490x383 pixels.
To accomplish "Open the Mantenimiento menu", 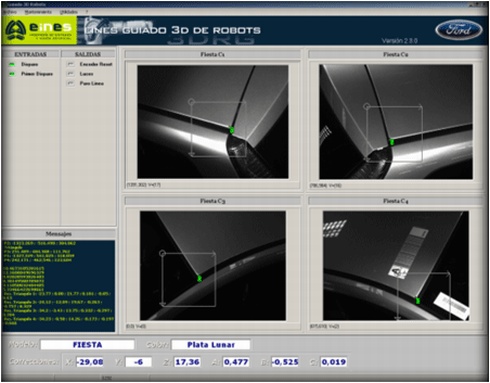I will coord(38,12).
